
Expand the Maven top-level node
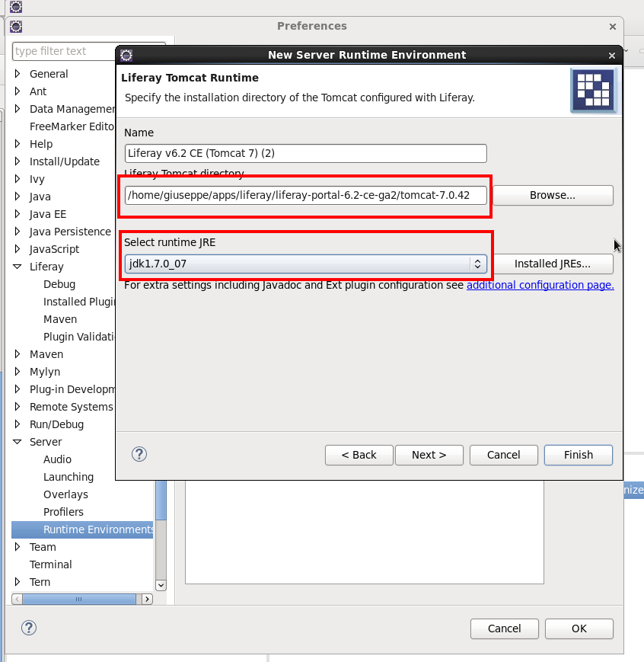click(18, 354)
